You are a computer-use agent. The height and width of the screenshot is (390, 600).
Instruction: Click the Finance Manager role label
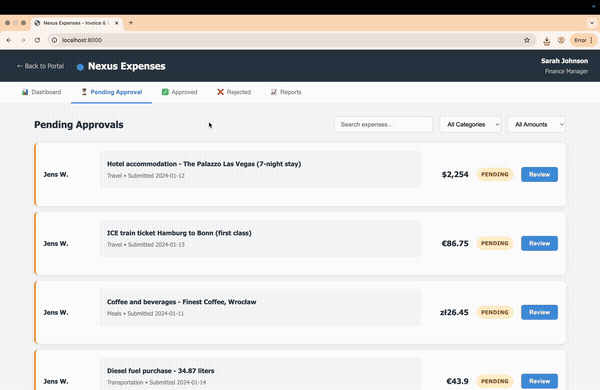tap(566, 71)
